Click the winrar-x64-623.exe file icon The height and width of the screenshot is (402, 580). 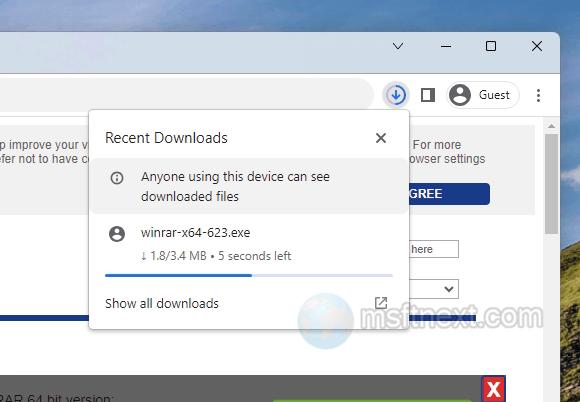(x=117, y=234)
